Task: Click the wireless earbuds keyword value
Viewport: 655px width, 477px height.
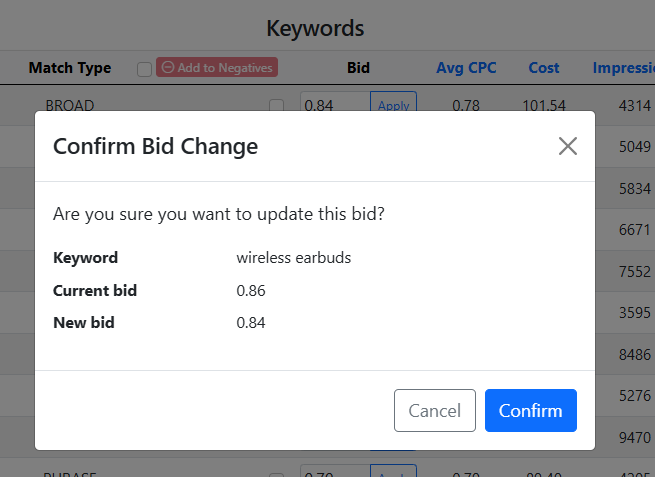Action: pos(294,257)
